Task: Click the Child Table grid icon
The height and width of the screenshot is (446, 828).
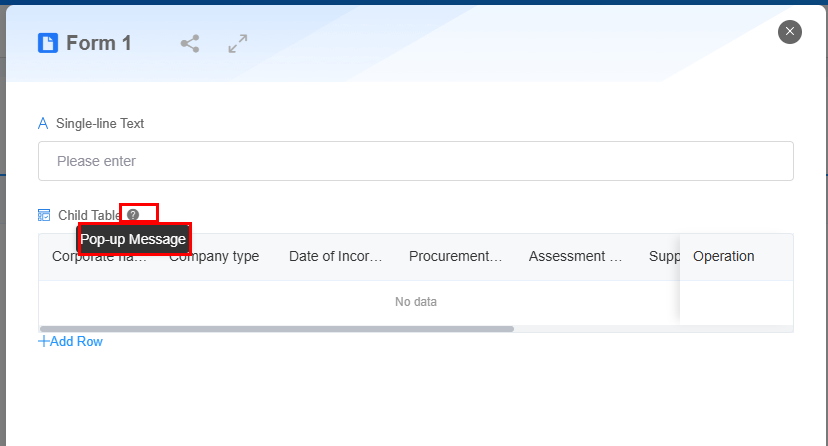Action: [x=44, y=215]
